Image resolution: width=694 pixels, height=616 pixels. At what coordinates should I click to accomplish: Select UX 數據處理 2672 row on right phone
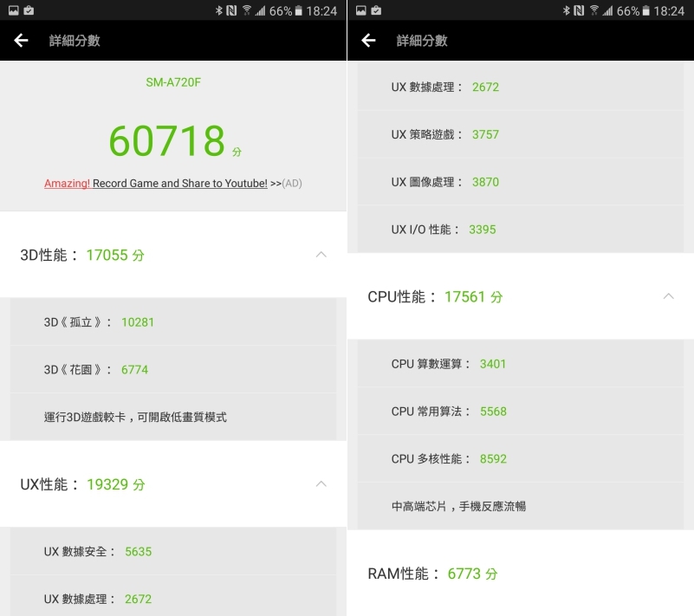pyautogui.click(x=521, y=87)
